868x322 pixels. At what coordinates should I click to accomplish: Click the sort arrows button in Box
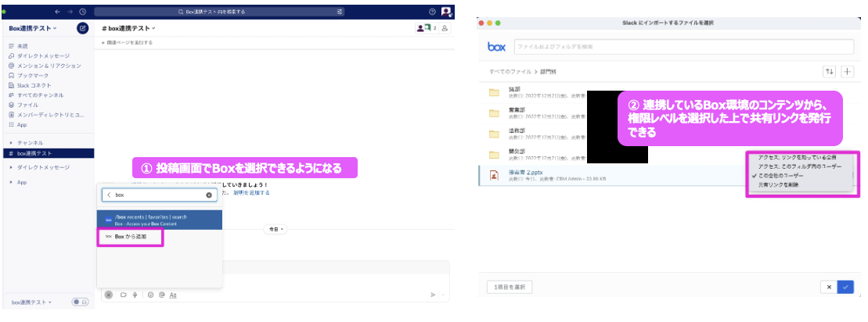pos(829,72)
